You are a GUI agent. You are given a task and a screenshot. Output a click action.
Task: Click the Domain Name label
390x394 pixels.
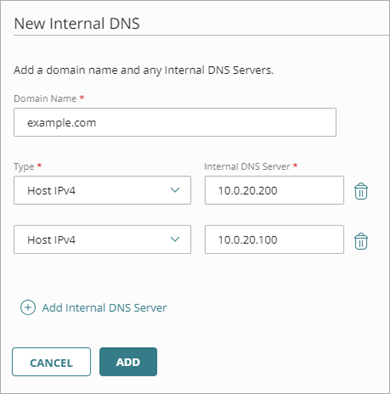[x=45, y=99]
